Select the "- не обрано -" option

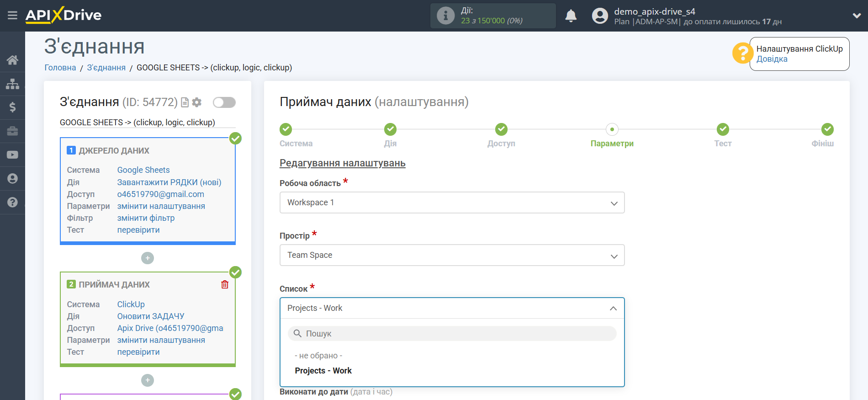[x=318, y=356]
